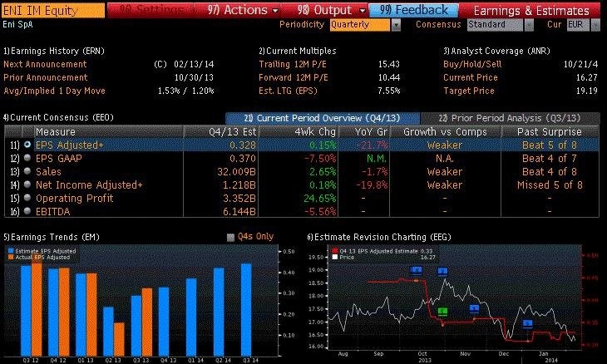The image size is (607, 364).
Task: Open the Consensus Standard dropdown arrow
Action: 529,25
